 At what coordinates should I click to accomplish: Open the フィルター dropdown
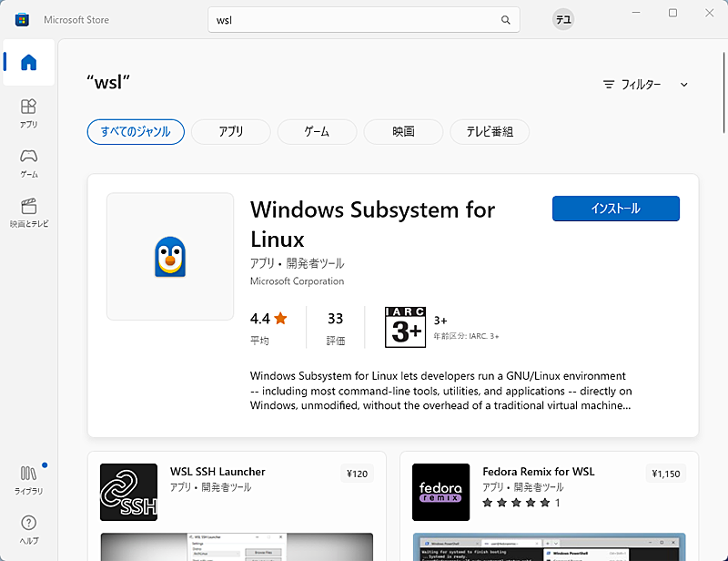point(642,84)
